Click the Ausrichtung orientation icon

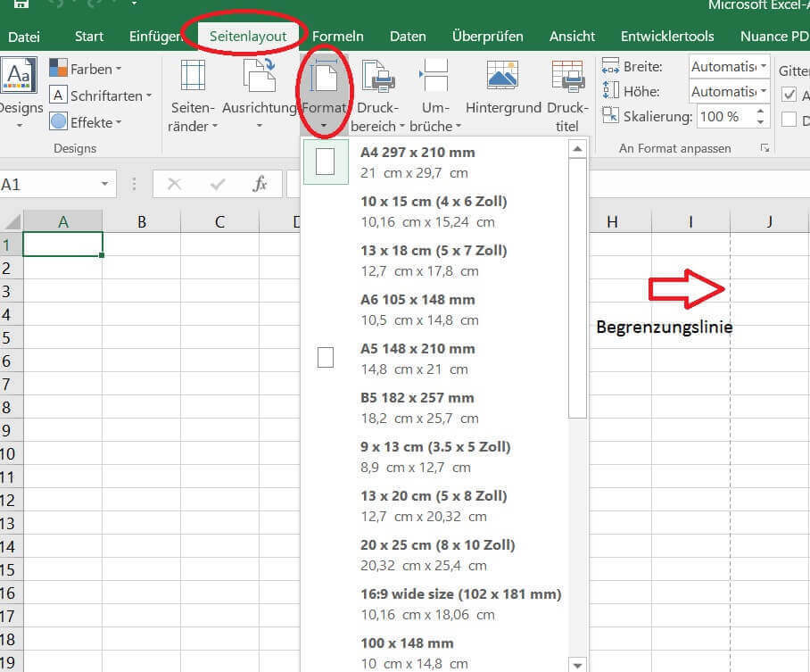(x=260, y=75)
